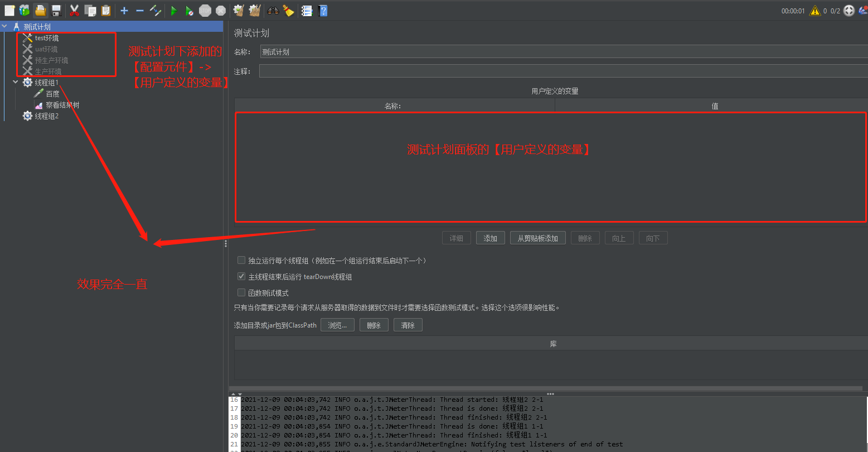The width and height of the screenshot is (868, 452).
Task: Copy the selected element via toolbar
Action: tap(90, 10)
